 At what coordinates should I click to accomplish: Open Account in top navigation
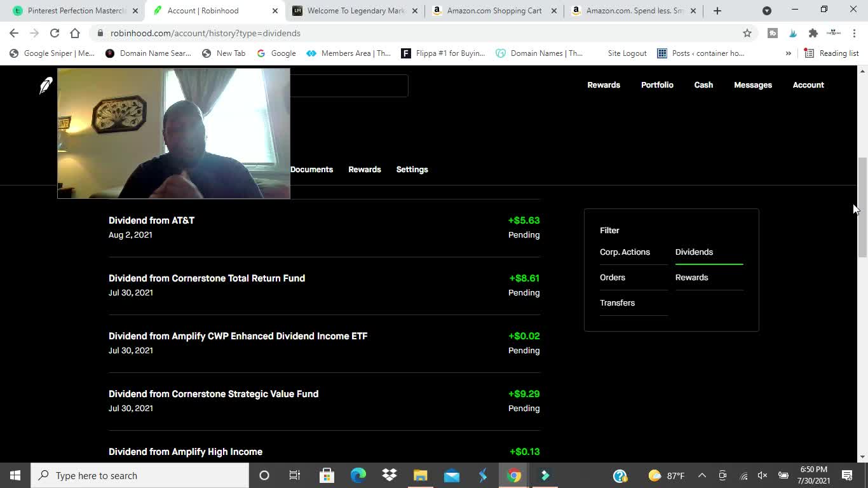pyautogui.click(x=808, y=85)
